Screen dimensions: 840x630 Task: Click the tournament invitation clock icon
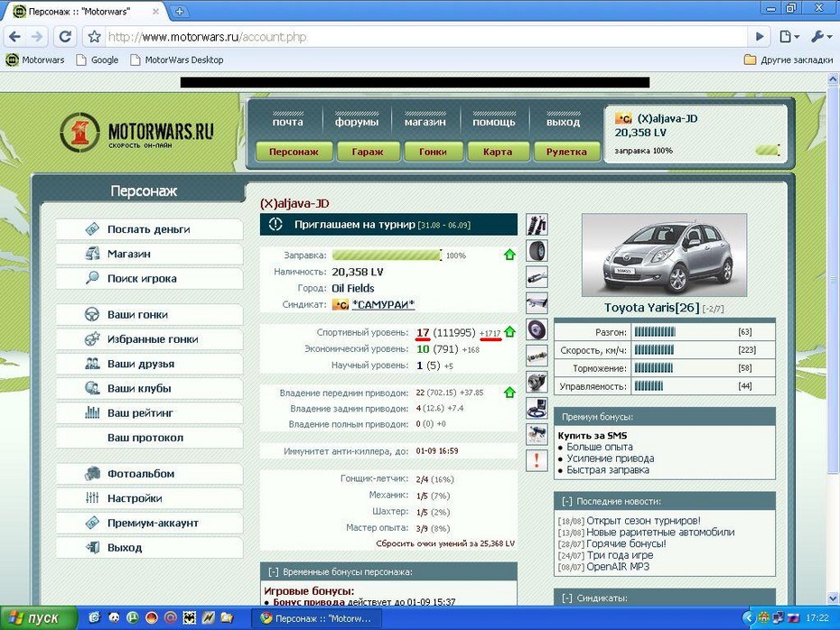(275, 224)
